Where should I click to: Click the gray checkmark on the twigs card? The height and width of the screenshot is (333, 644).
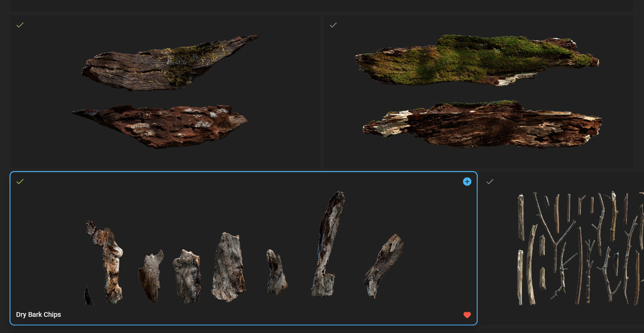pyautogui.click(x=490, y=181)
